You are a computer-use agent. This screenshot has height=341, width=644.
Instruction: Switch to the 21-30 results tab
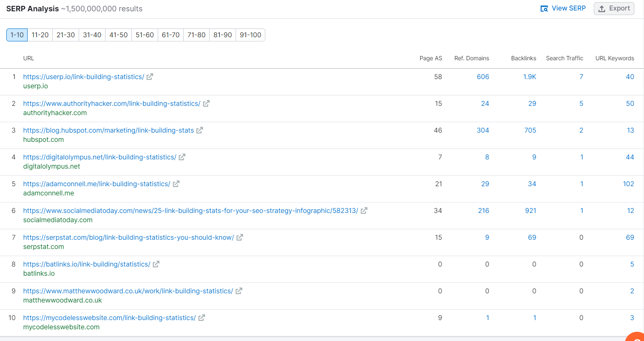66,35
